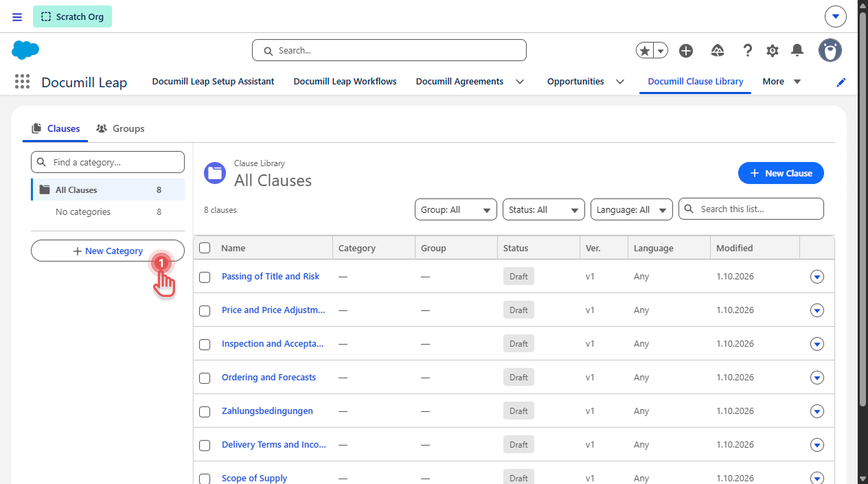Click the pencil icon to edit navigation

tap(841, 82)
